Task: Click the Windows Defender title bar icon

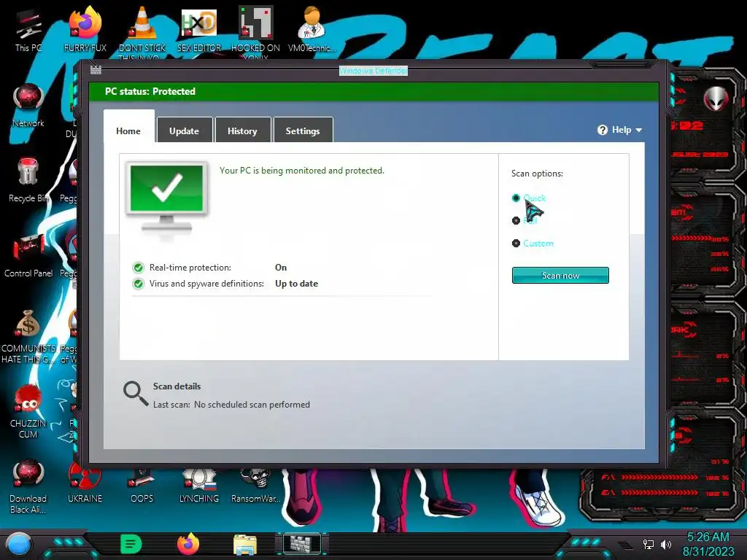Action: click(96, 71)
